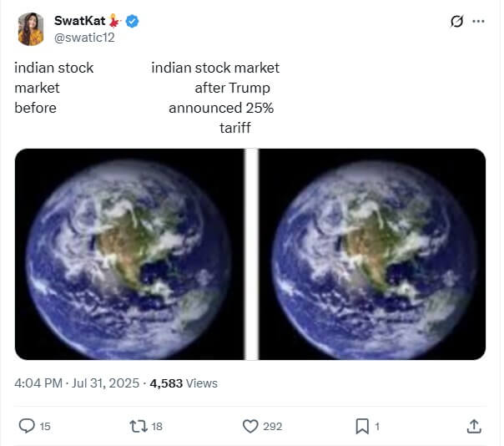Open the 4,583 Views analytics link
This screenshot has width=504, height=446.
[x=184, y=383]
